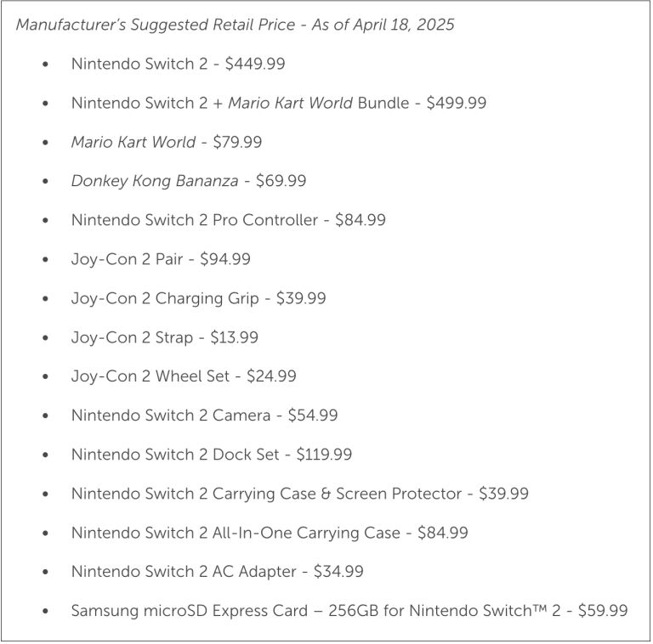The image size is (653, 644).
Task: Click the Mario Kart World $79.99 item
Action: [x=167, y=142]
